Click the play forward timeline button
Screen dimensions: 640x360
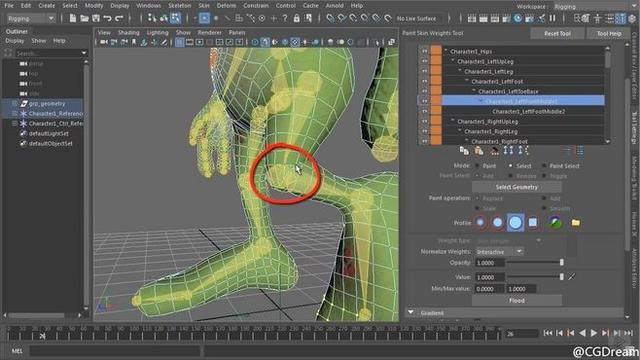click(x=594, y=333)
